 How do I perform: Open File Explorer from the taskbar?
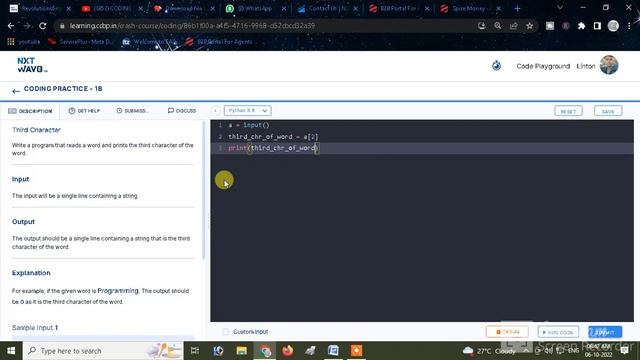coord(242,351)
